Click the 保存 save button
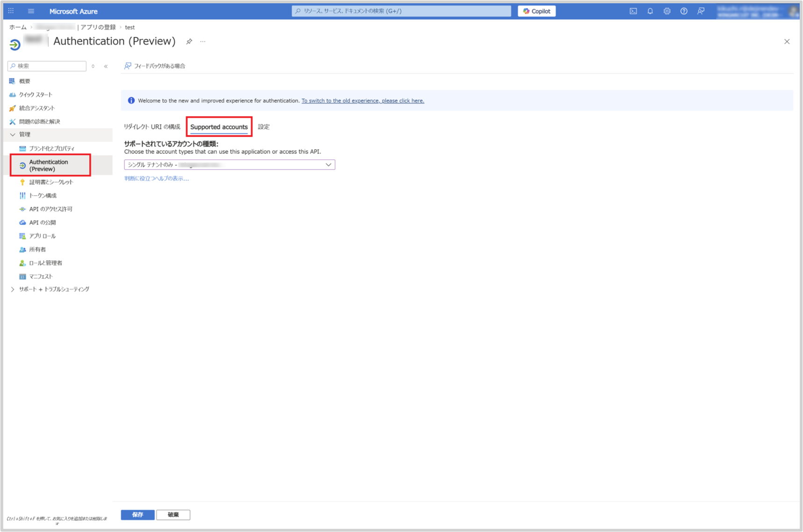The height and width of the screenshot is (532, 803). coord(137,515)
